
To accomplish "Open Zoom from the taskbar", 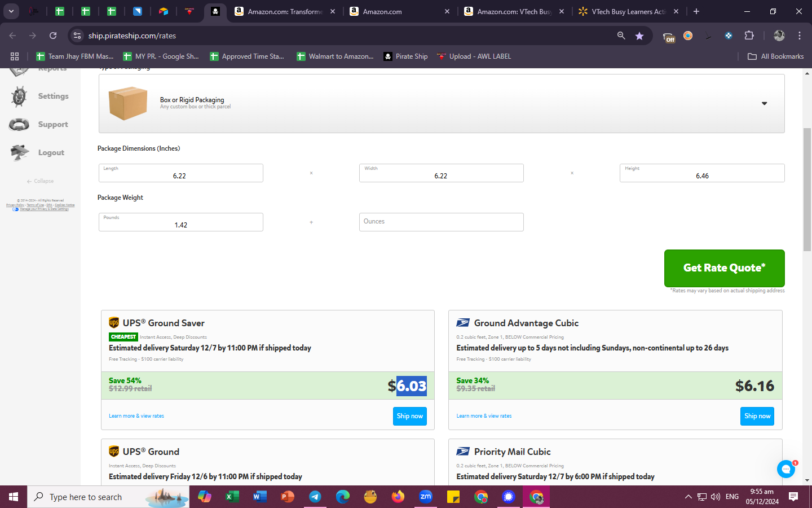I will point(426,497).
